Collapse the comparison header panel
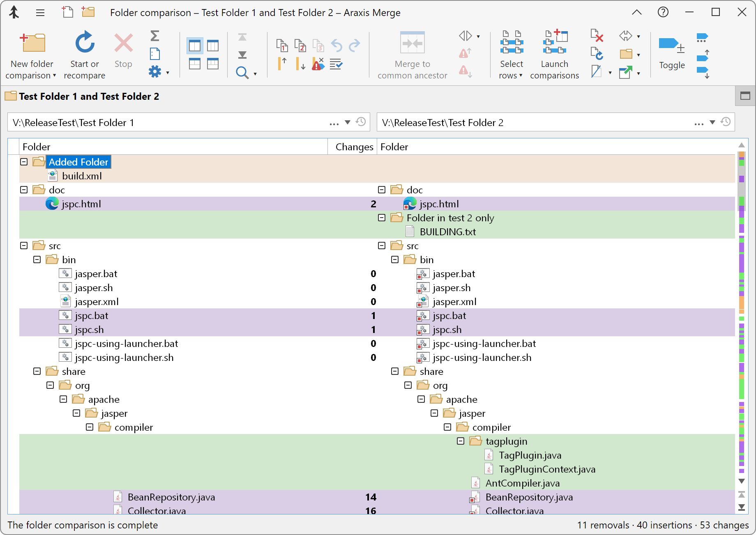 (x=745, y=96)
